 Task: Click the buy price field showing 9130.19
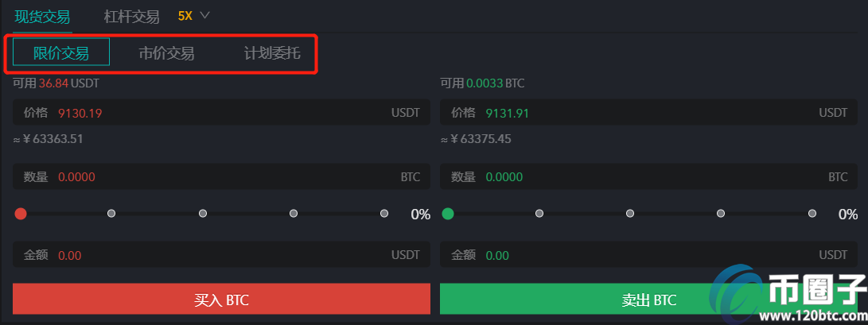tap(221, 113)
